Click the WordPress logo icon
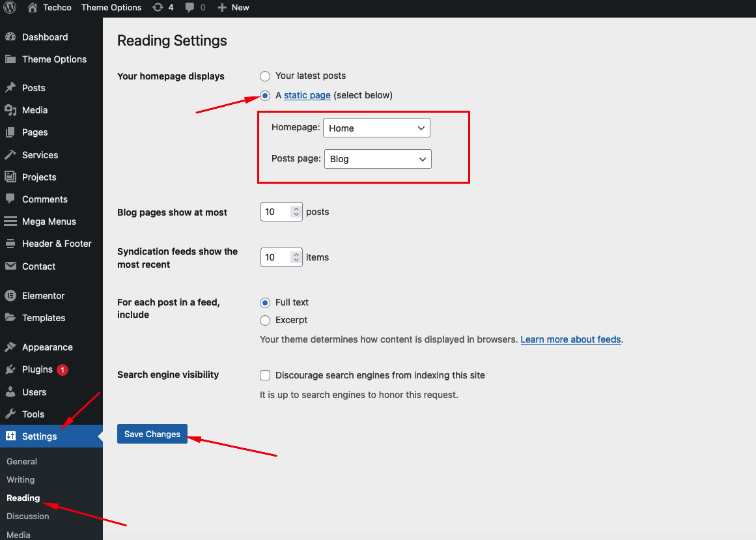The image size is (756, 540). [x=10, y=8]
